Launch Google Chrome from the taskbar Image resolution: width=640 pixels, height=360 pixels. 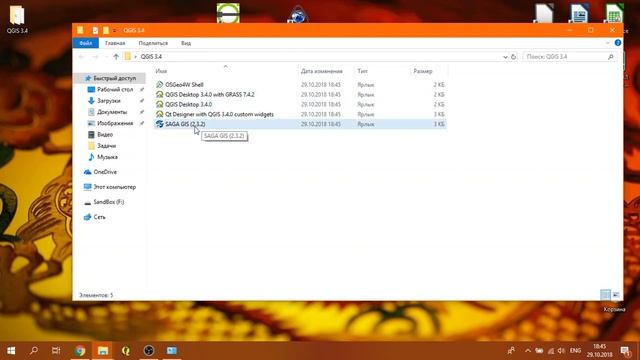(x=80, y=350)
